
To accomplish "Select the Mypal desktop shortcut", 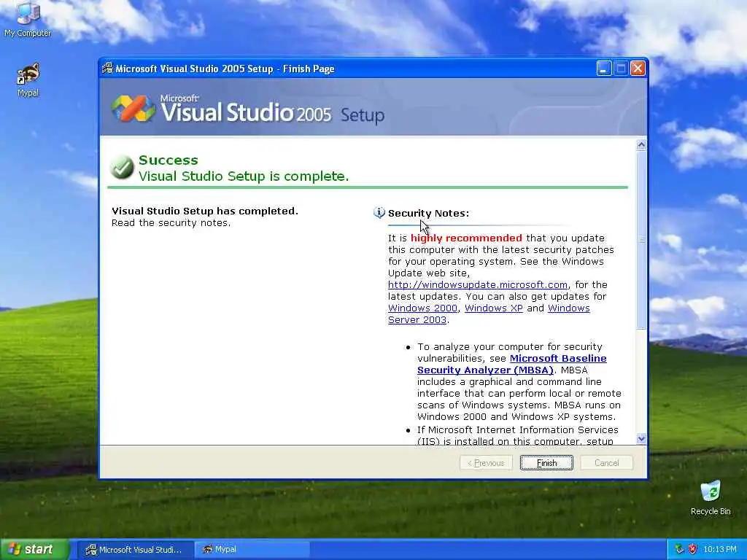I will [28, 80].
